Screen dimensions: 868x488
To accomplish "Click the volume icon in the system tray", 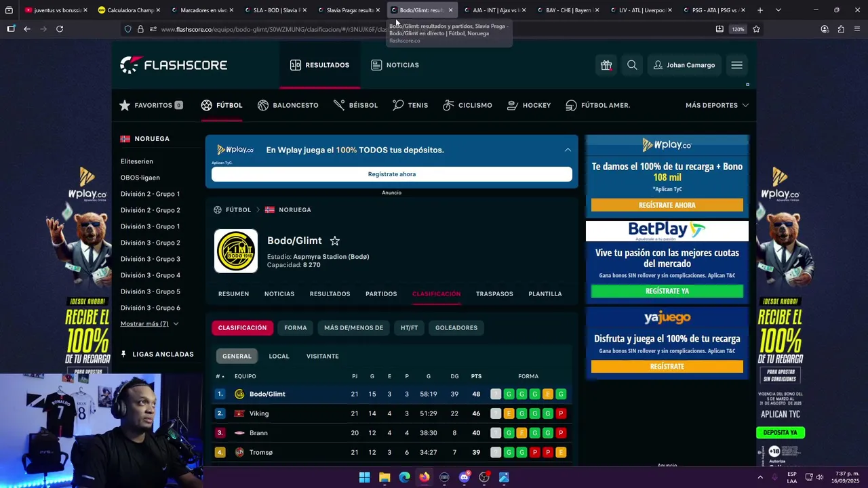I will [x=819, y=477].
